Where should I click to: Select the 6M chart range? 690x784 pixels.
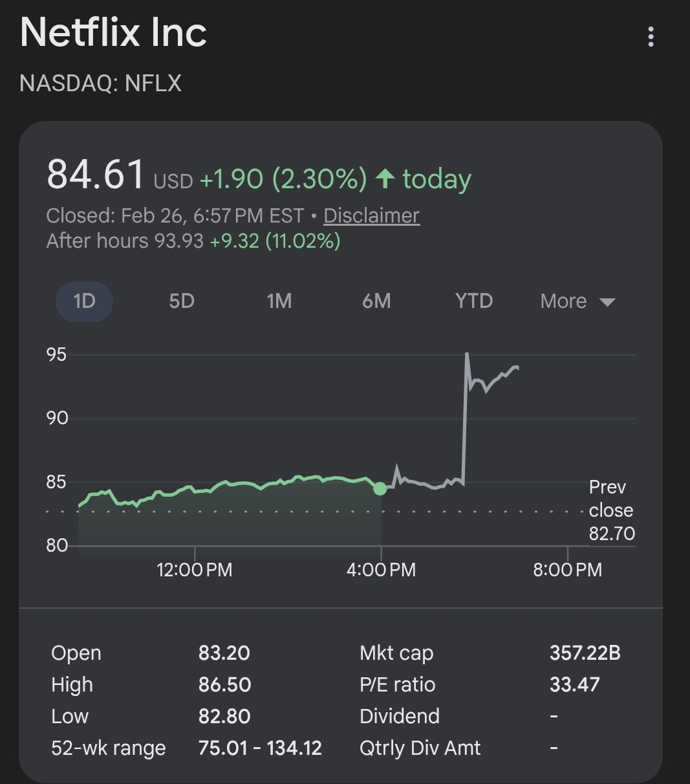click(x=376, y=301)
